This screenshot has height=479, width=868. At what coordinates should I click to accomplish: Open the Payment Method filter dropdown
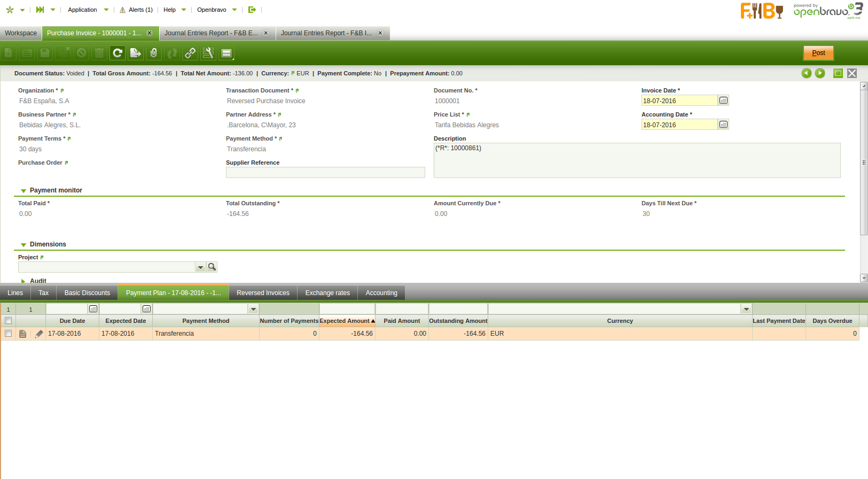[x=253, y=309]
